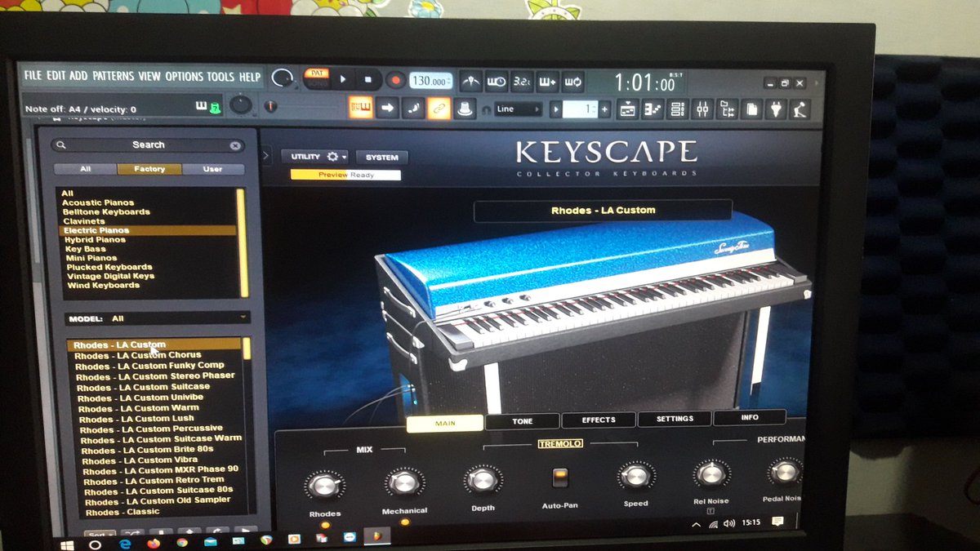Open the TOOLS menu
The width and height of the screenshot is (980, 551).
(x=220, y=76)
